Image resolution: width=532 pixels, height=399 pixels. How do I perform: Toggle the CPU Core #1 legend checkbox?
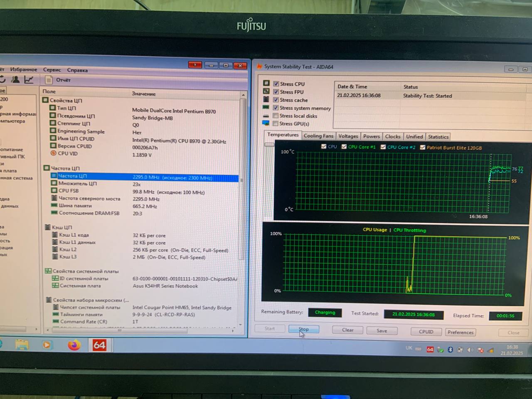click(x=344, y=146)
